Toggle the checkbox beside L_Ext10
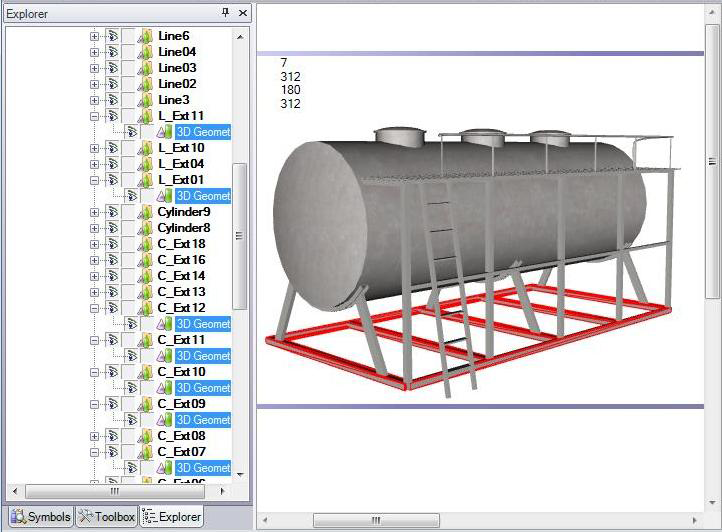 (x=128, y=148)
